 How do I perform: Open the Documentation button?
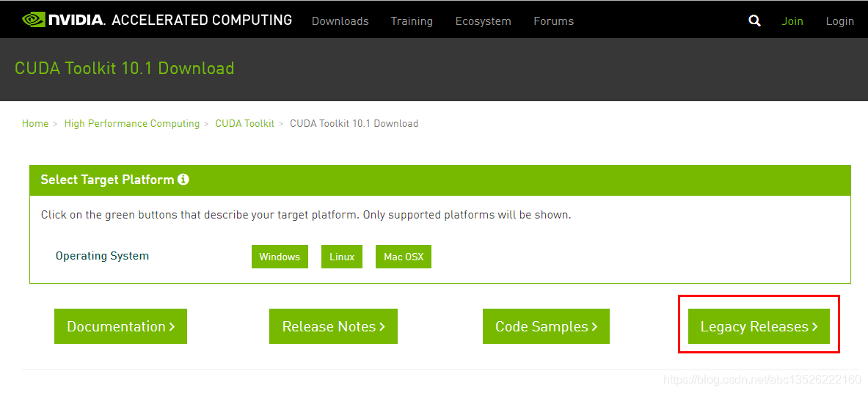120,326
